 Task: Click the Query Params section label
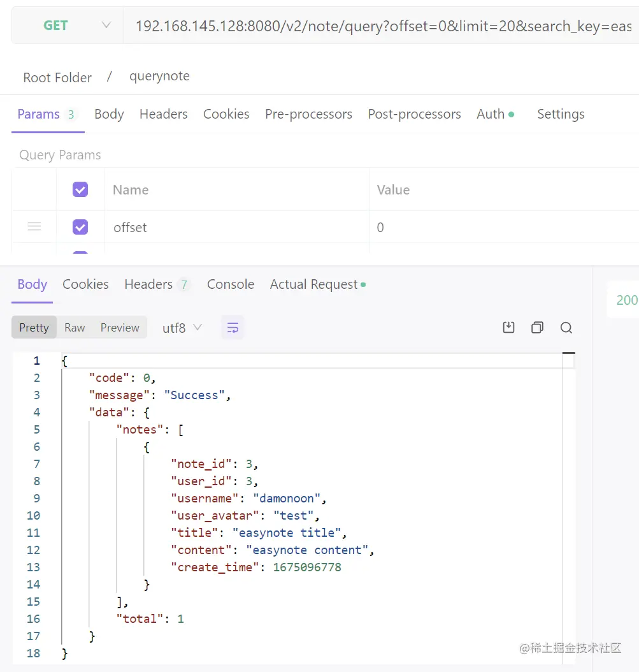(60, 155)
